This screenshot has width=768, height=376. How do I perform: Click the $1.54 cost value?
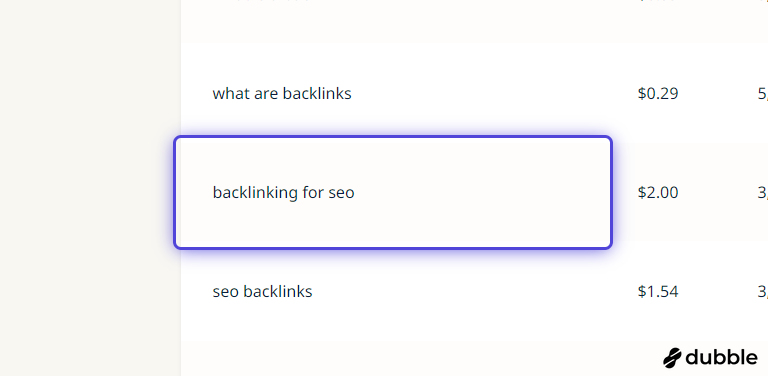pos(658,291)
